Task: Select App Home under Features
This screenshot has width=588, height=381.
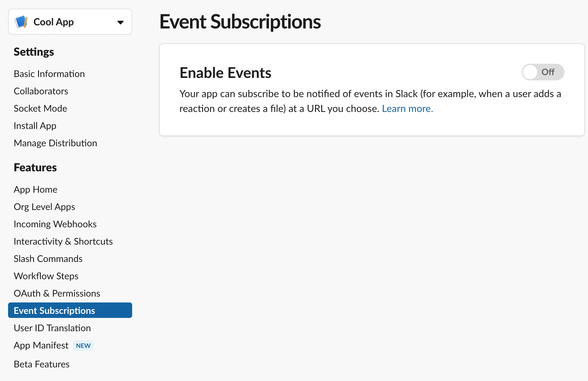Action: (x=35, y=189)
